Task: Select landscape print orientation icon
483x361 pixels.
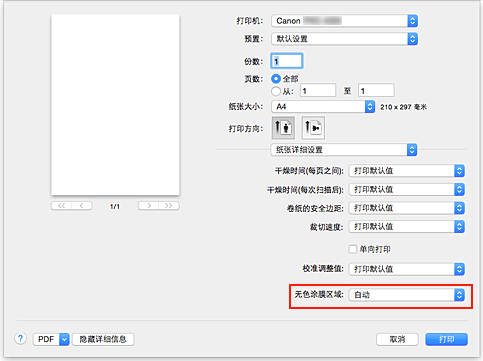Action: 313,128
